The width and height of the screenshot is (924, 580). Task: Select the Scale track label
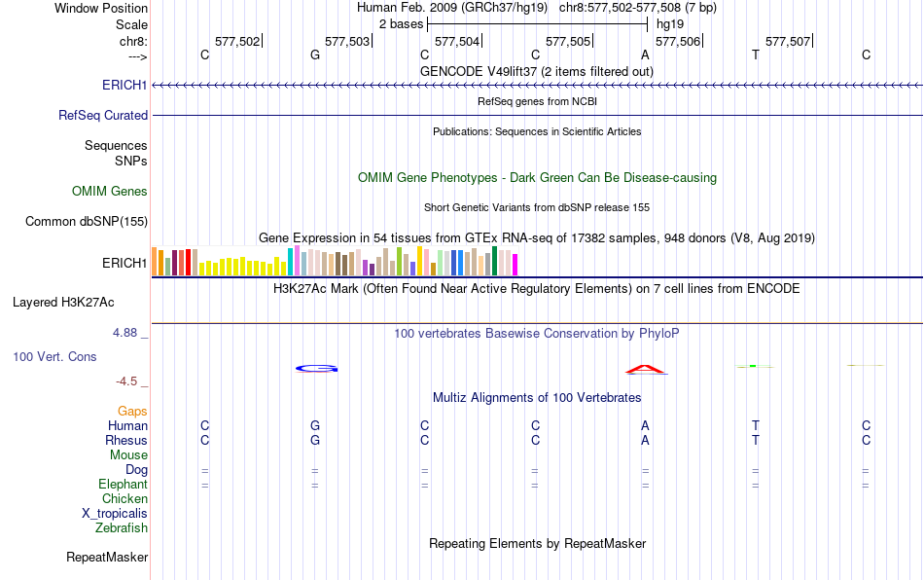(x=131, y=24)
